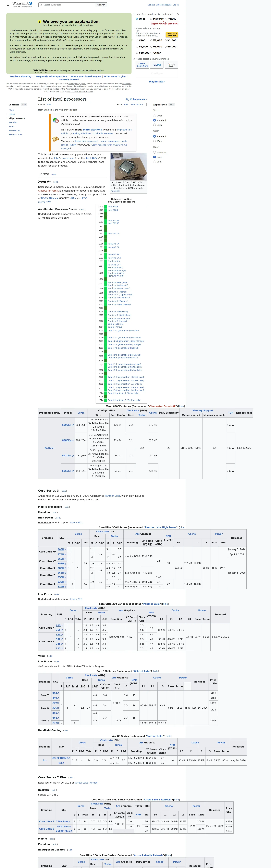The image size is (271, 868).
Task: Set color mode to Dark
Action: pos(155,162)
